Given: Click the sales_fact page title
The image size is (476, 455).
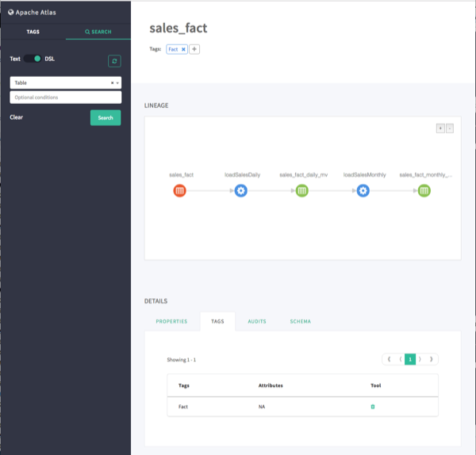Looking at the screenshot, I should (x=178, y=28).
